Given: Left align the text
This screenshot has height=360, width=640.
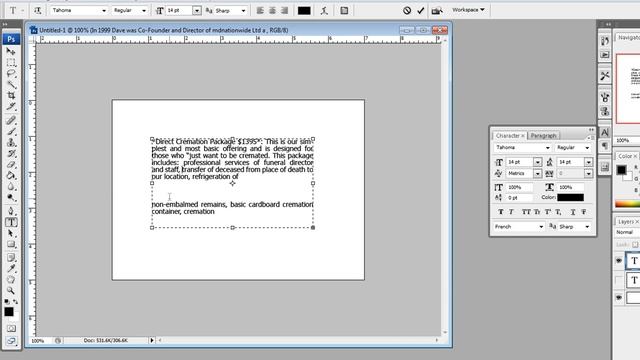Looking at the screenshot, I should coord(260,11).
